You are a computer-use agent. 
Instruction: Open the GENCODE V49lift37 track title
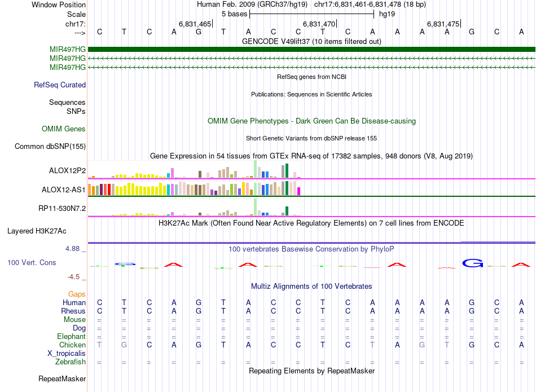(311, 41)
